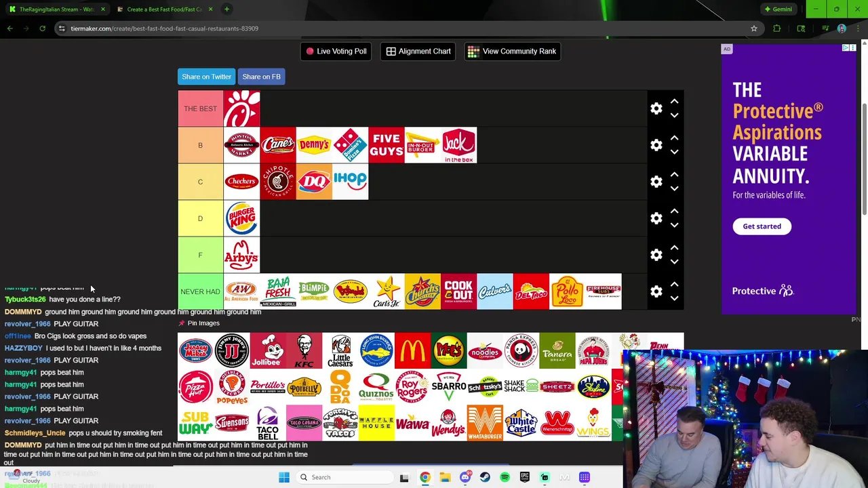This screenshot has width=868, height=488.
Task: Choose the Whataburger logo from the pool
Action: [485, 424]
